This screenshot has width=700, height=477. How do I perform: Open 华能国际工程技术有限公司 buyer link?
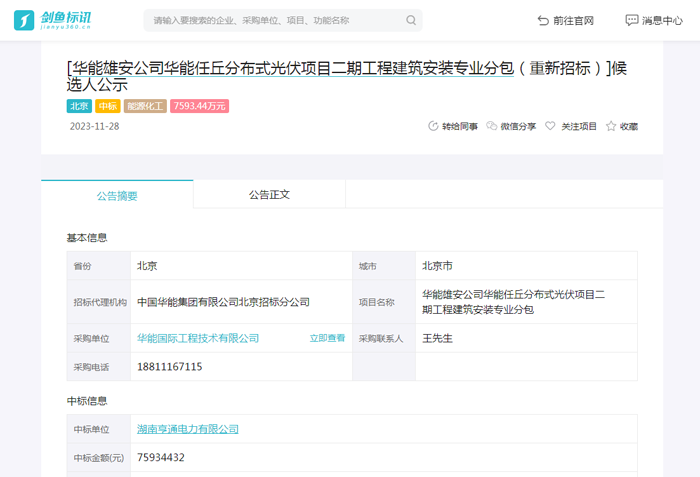click(198, 338)
